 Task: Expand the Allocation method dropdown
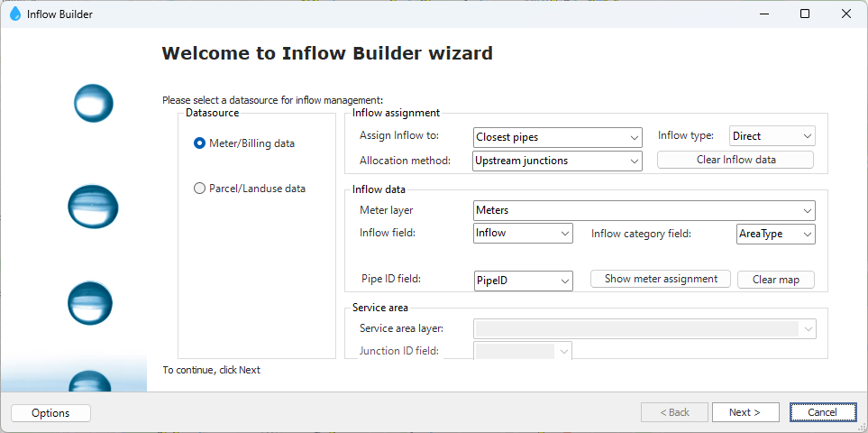(557, 161)
